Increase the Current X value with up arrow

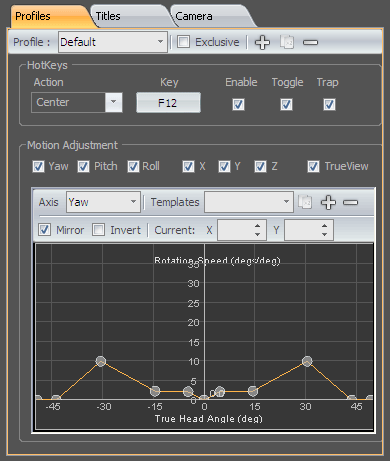(257, 226)
